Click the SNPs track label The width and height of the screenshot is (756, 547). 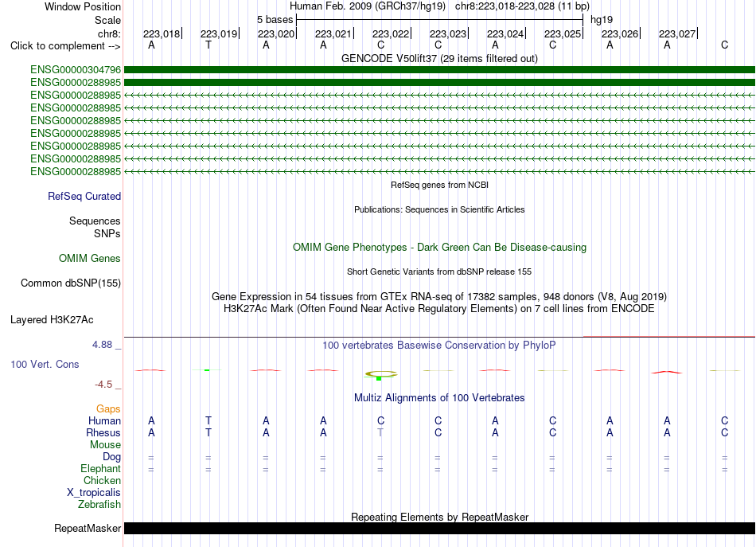point(107,233)
